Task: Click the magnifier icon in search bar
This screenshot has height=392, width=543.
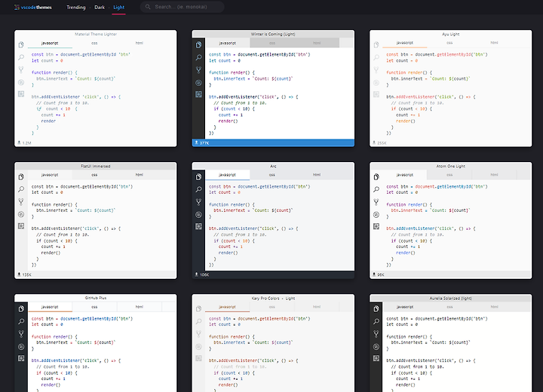Action: (x=148, y=7)
